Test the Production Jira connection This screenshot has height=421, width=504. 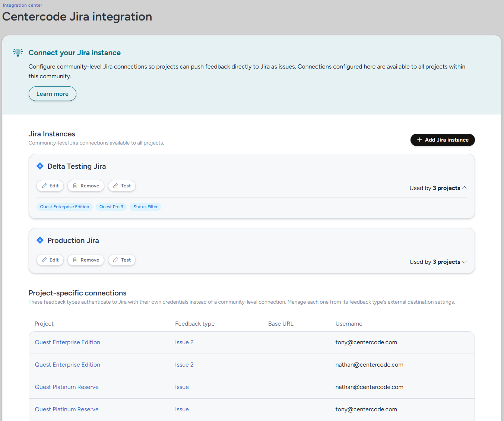click(x=122, y=260)
